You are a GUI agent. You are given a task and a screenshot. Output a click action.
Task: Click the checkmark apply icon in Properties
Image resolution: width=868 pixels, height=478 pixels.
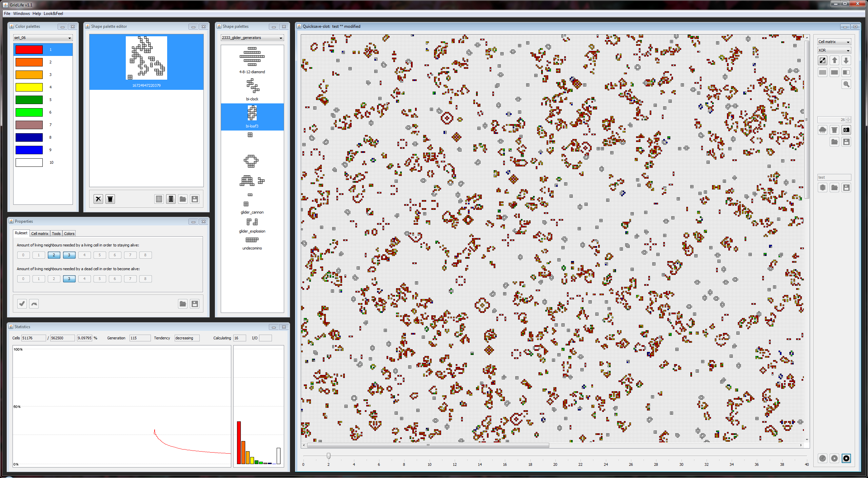[x=22, y=304]
